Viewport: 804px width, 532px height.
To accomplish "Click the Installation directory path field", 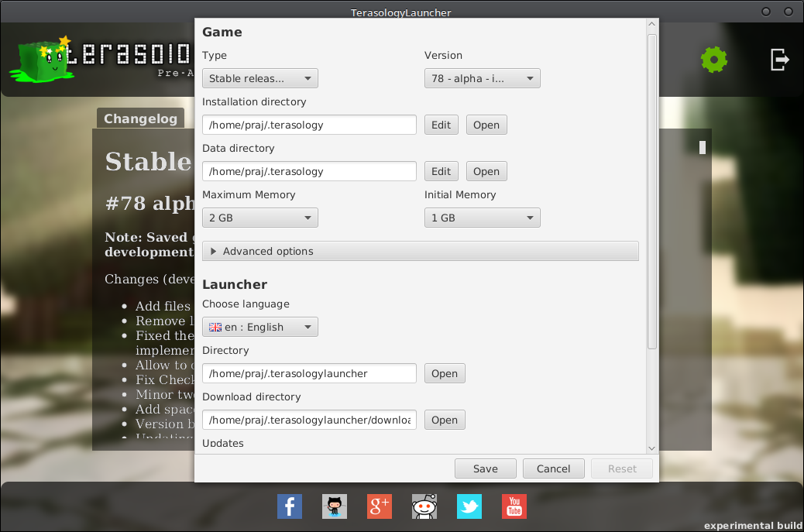I will click(x=309, y=125).
